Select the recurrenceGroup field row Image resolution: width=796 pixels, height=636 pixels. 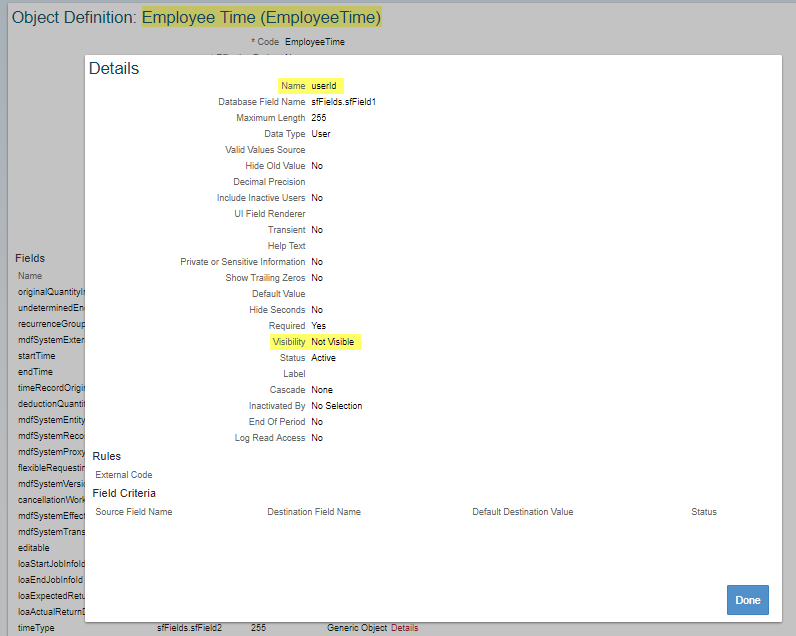point(51,324)
